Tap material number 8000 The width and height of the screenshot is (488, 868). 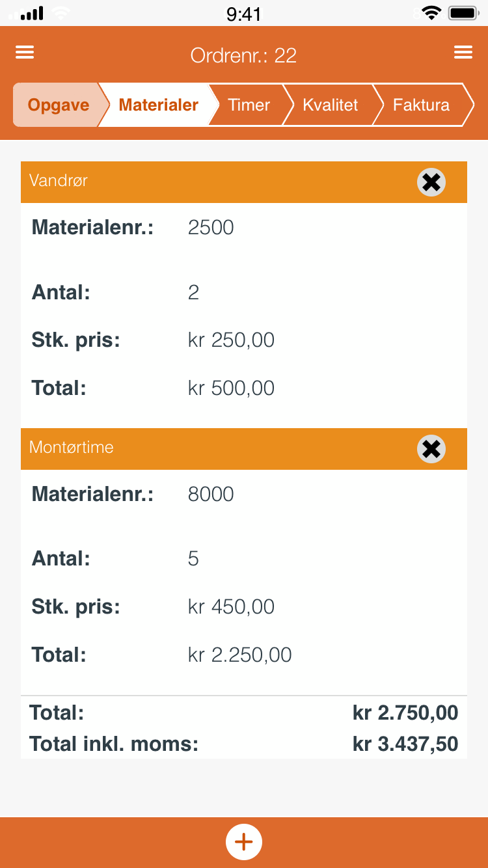click(x=210, y=495)
